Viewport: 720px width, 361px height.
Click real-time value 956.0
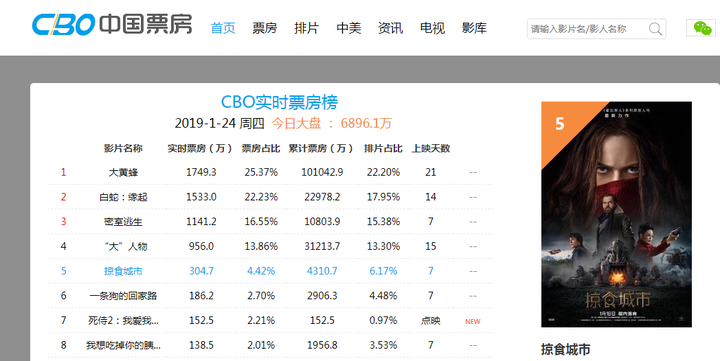(x=201, y=247)
